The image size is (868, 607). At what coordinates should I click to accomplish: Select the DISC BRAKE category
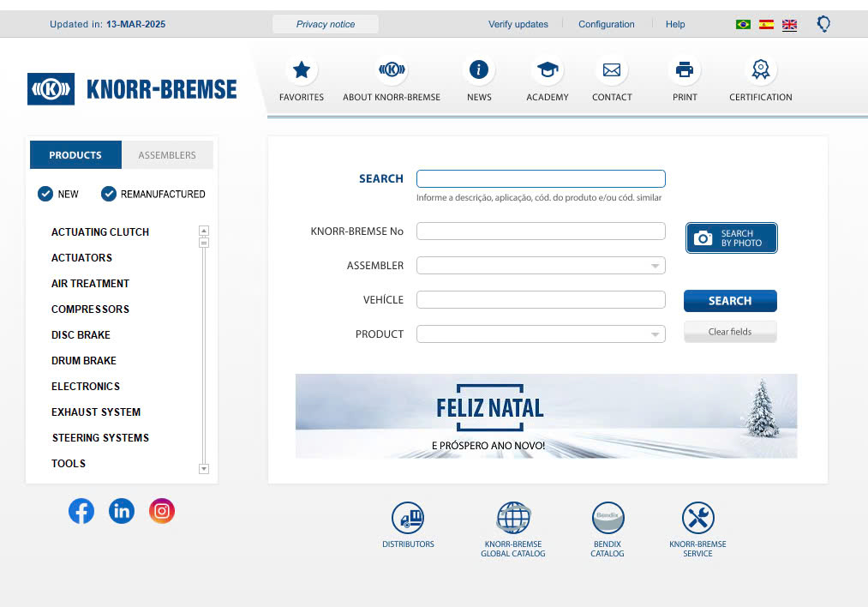coord(81,335)
